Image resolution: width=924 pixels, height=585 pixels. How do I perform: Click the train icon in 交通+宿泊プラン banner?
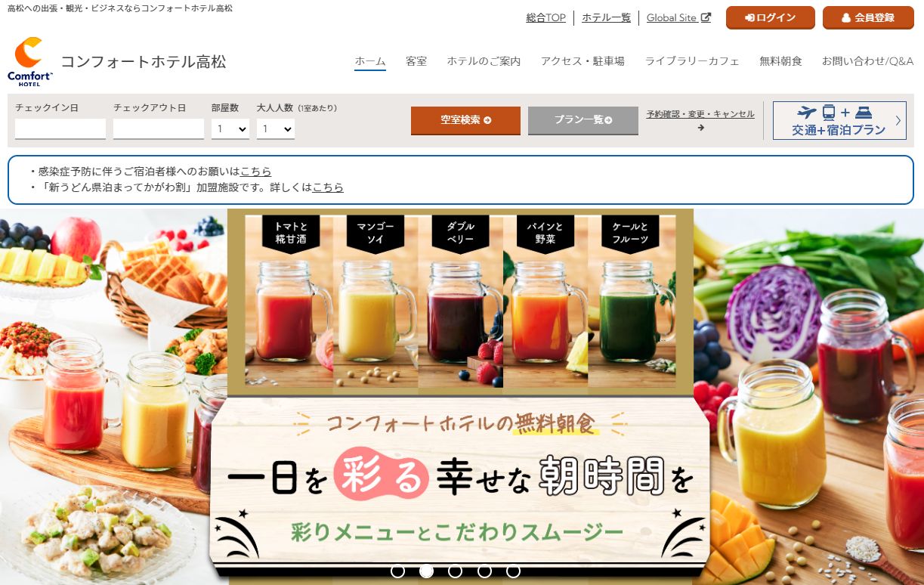tap(829, 113)
